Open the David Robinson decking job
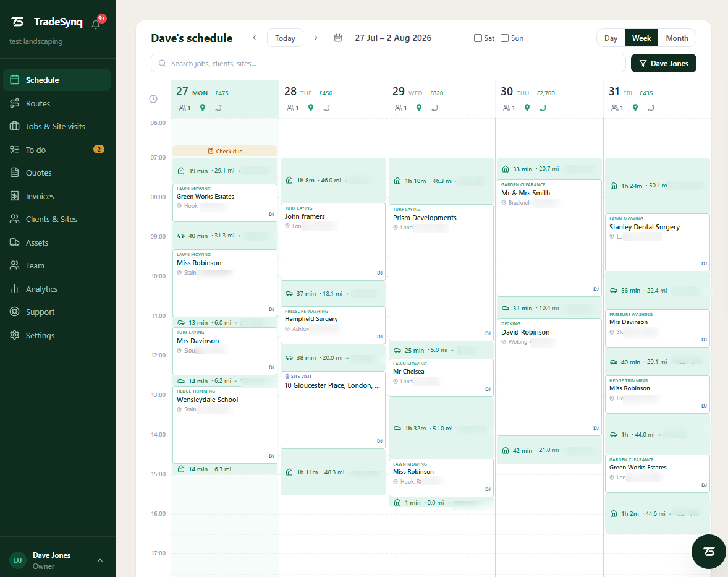728x577 pixels. point(549,377)
